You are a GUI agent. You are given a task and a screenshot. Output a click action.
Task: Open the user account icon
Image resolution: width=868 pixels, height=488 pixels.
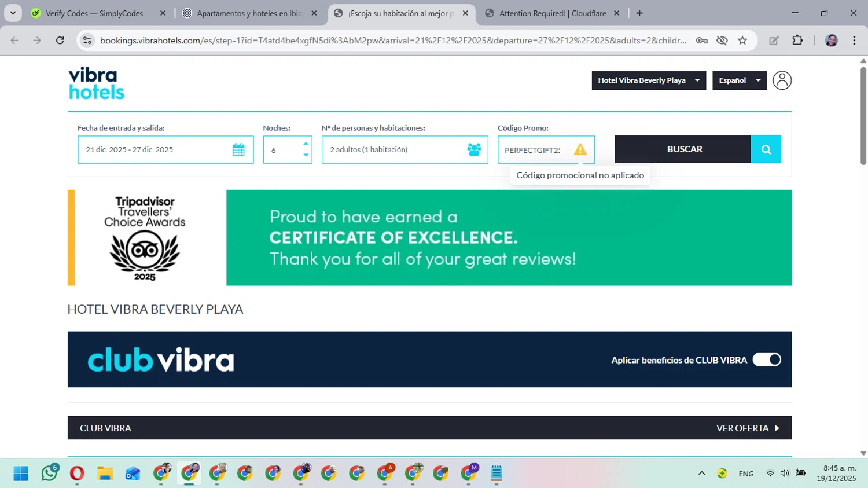coord(782,80)
